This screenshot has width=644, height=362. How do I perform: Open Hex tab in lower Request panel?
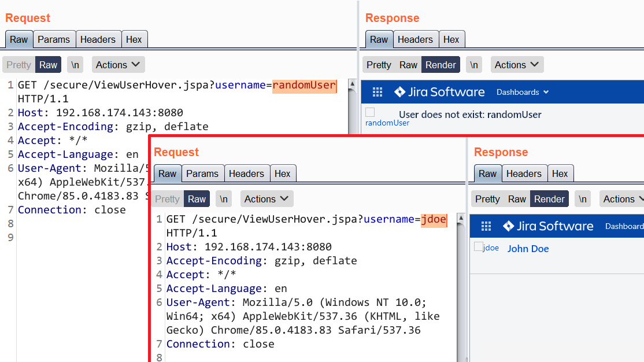[283, 174]
